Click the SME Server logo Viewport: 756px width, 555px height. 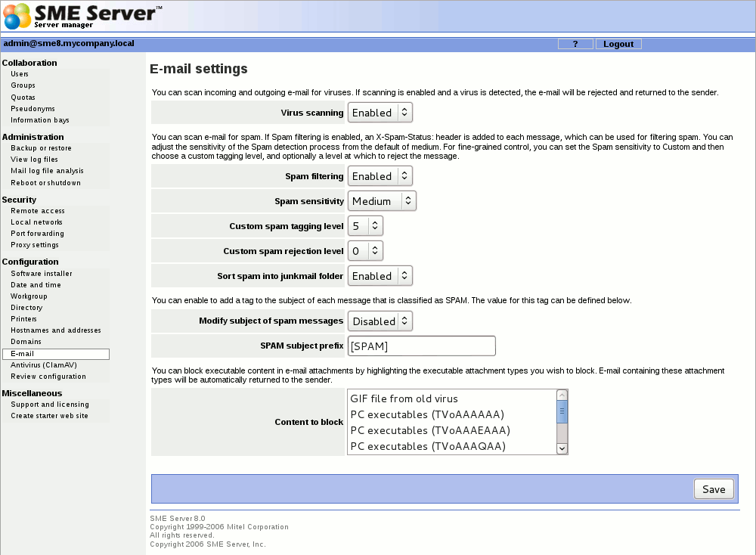click(x=82, y=16)
